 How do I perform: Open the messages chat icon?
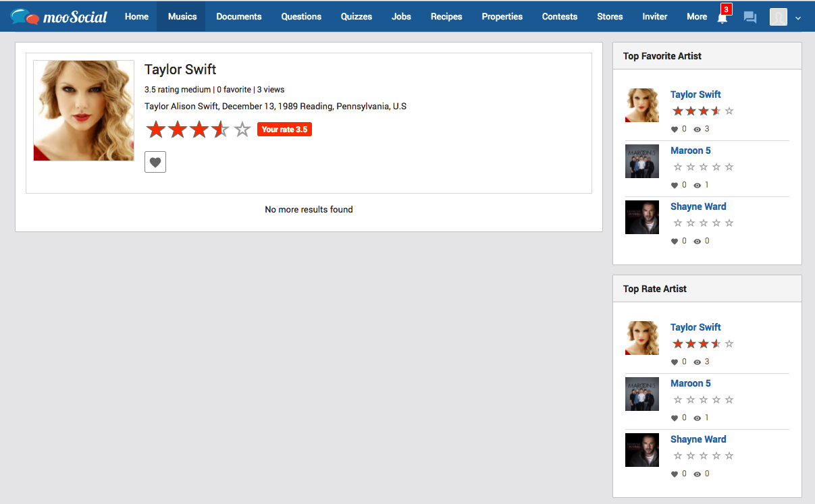point(750,18)
